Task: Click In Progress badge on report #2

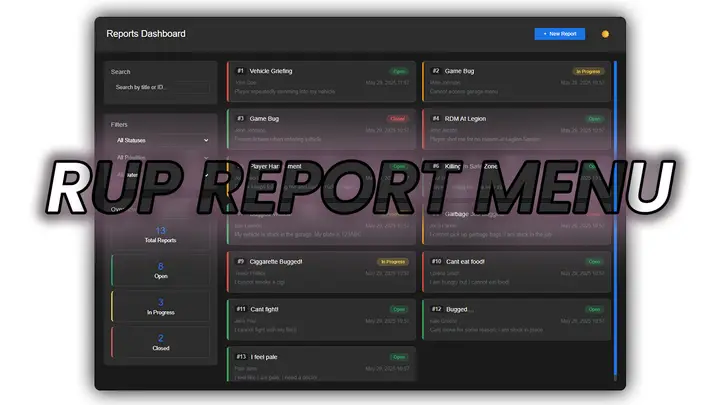Action: (x=588, y=72)
